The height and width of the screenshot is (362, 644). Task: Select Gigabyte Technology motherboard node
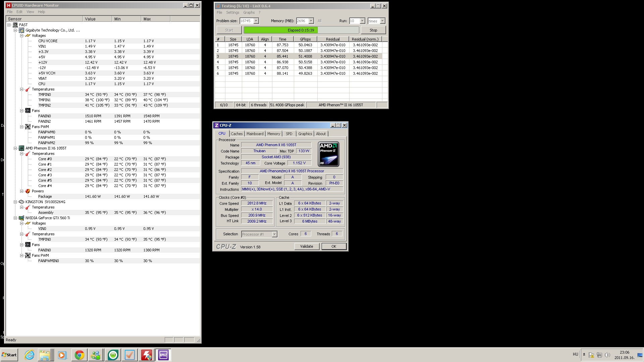click(x=52, y=30)
